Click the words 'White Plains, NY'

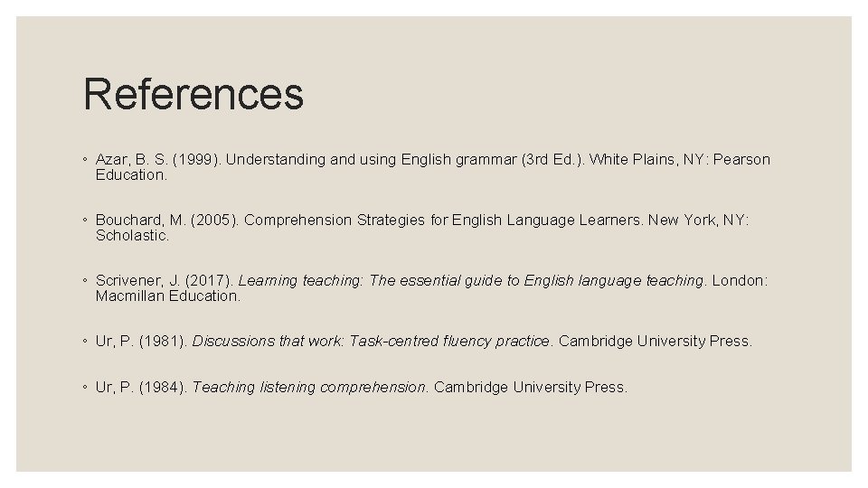pyautogui.click(x=646, y=160)
